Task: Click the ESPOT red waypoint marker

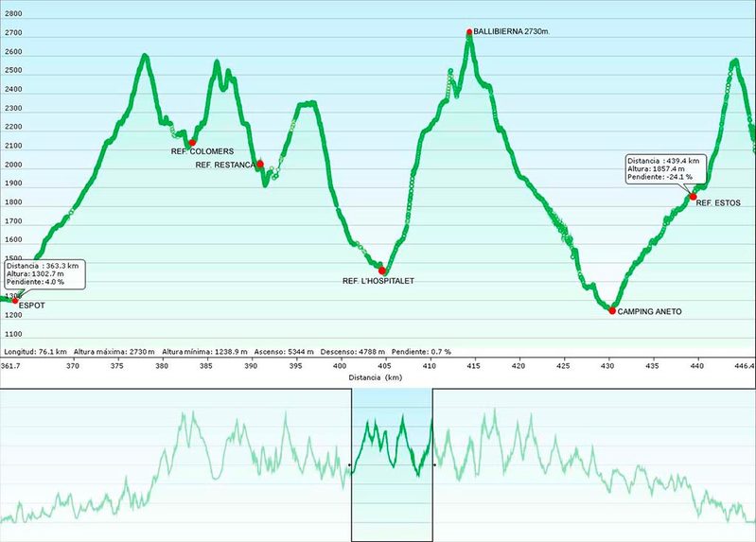Action: (15, 300)
